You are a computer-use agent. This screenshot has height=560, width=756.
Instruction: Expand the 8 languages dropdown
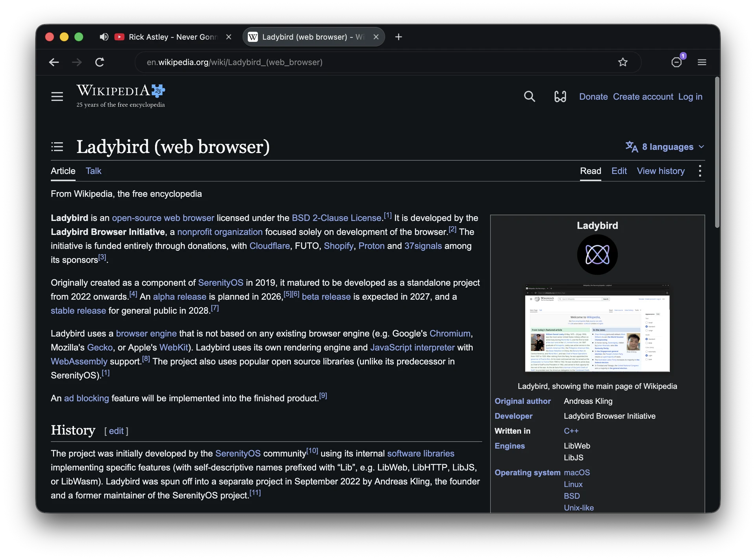pos(665,147)
